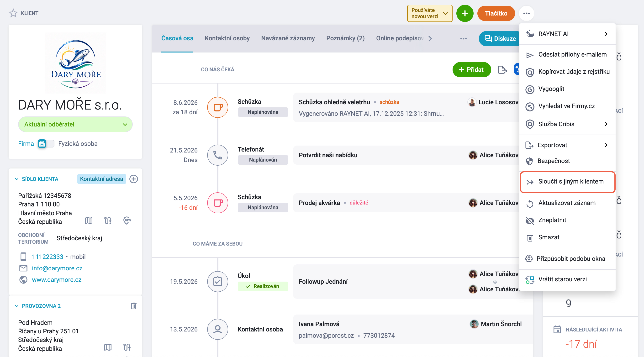Click the DARY MOŘE company logo
Screen dimensions: 644x357
point(75,63)
